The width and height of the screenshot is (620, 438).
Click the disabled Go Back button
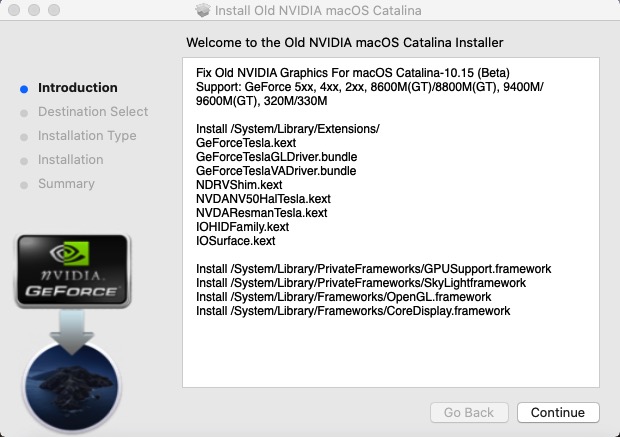[x=469, y=412]
